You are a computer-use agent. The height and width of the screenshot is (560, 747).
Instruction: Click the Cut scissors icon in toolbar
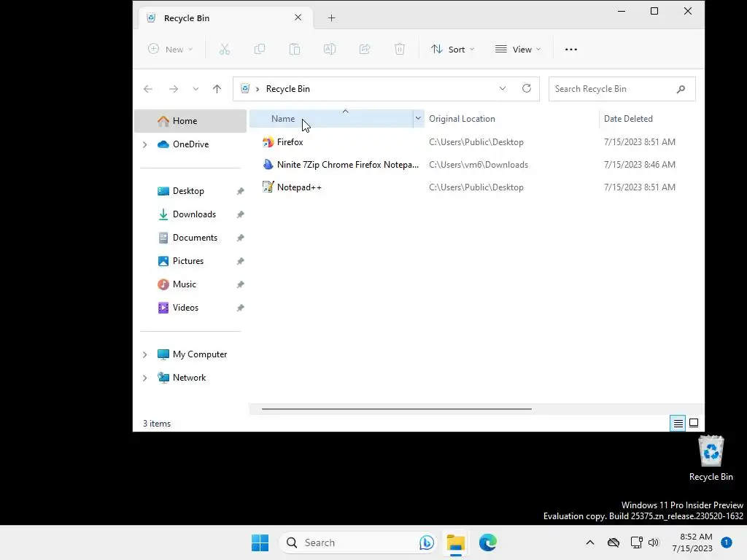click(225, 49)
